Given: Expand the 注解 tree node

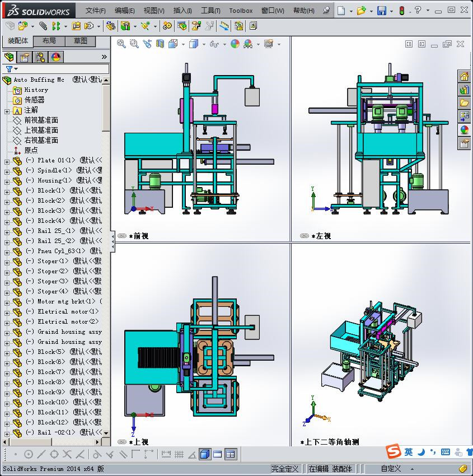Looking at the screenshot, I should point(7,111).
